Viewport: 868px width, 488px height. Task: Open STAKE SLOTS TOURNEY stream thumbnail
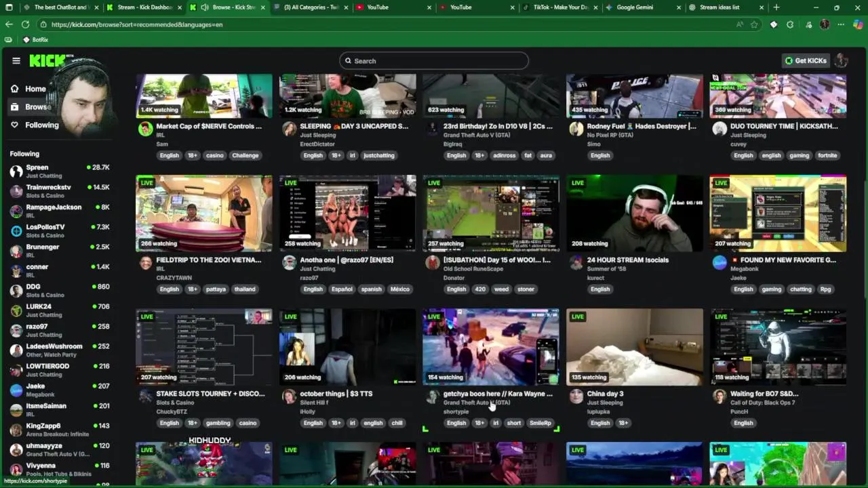pos(204,347)
